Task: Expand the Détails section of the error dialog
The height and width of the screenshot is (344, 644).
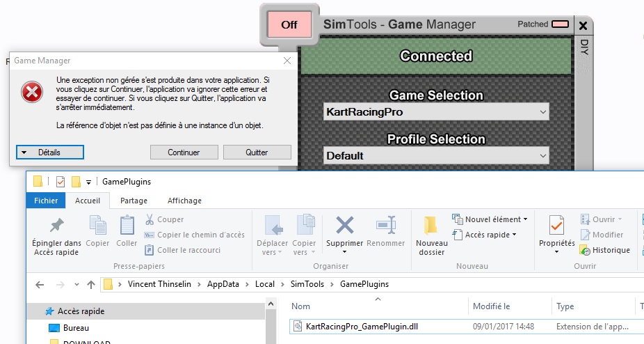Action: pos(50,153)
